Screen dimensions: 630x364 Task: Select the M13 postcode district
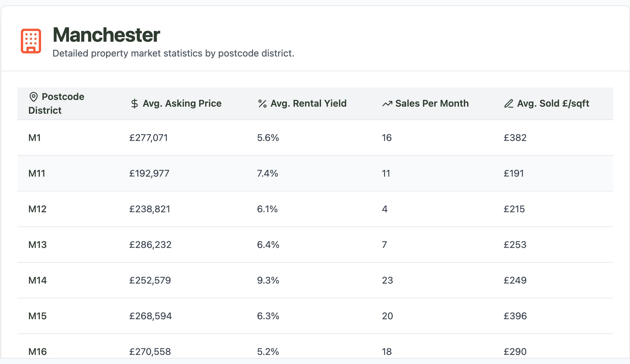click(x=37, y=245)
